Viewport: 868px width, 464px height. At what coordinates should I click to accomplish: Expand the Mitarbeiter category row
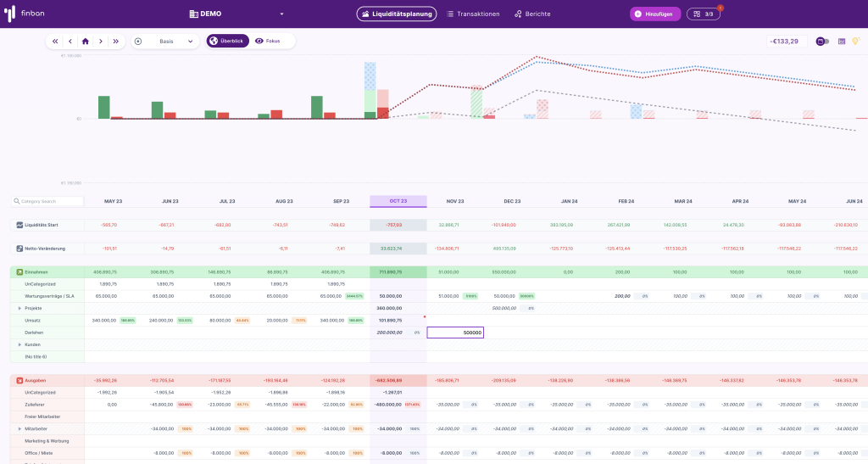pos(19,428)
